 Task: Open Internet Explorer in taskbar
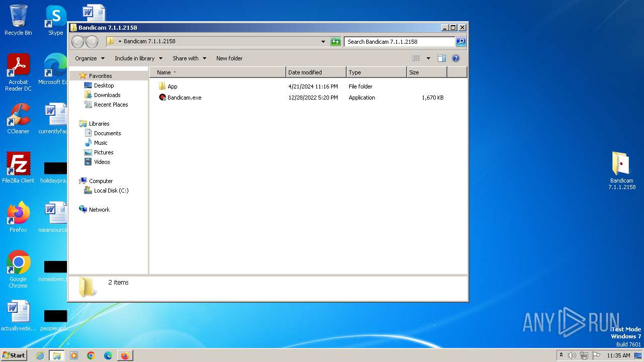pos(40,355)
